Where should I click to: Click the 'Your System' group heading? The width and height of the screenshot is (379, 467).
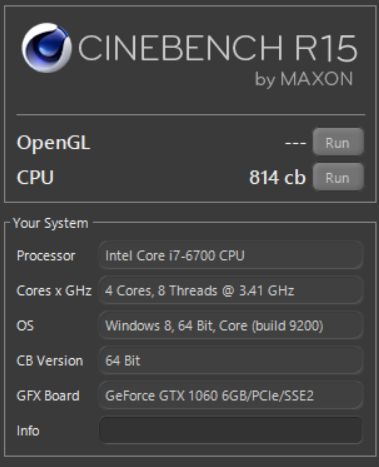51,223
